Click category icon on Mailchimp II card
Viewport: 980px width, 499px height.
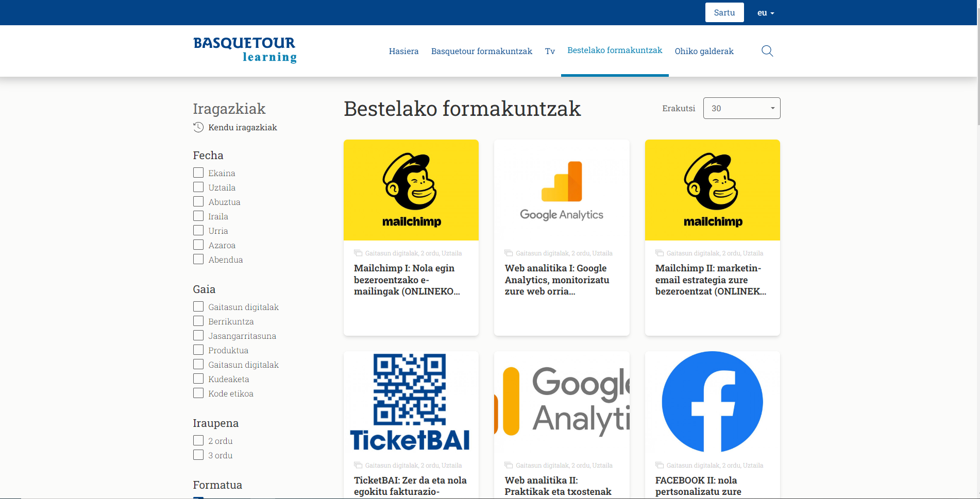click(659, 253)
